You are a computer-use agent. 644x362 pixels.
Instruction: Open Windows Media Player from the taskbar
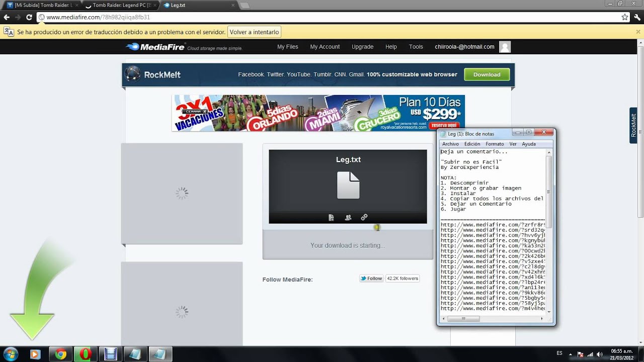(x=35, y=354)
